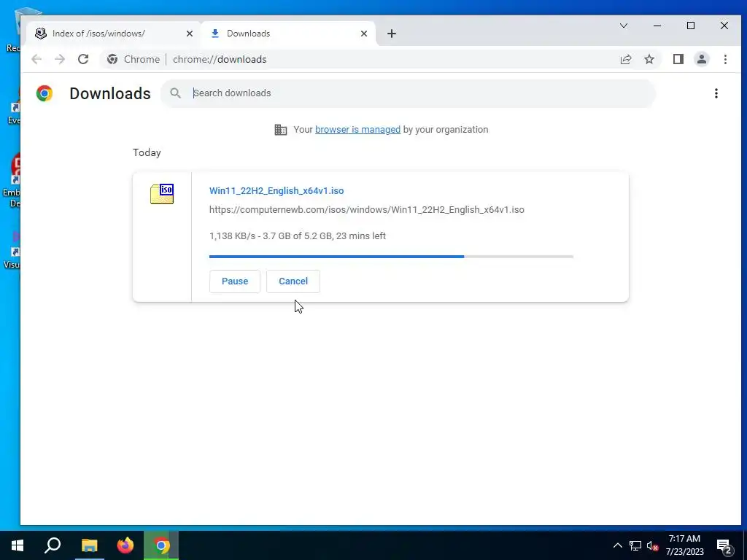Open Chrome's three-dot main menu

[x=725, y=59]
